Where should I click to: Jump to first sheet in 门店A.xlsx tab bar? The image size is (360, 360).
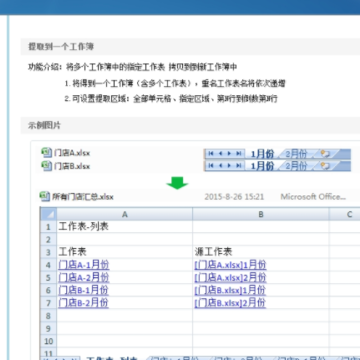tap(211, 153)
